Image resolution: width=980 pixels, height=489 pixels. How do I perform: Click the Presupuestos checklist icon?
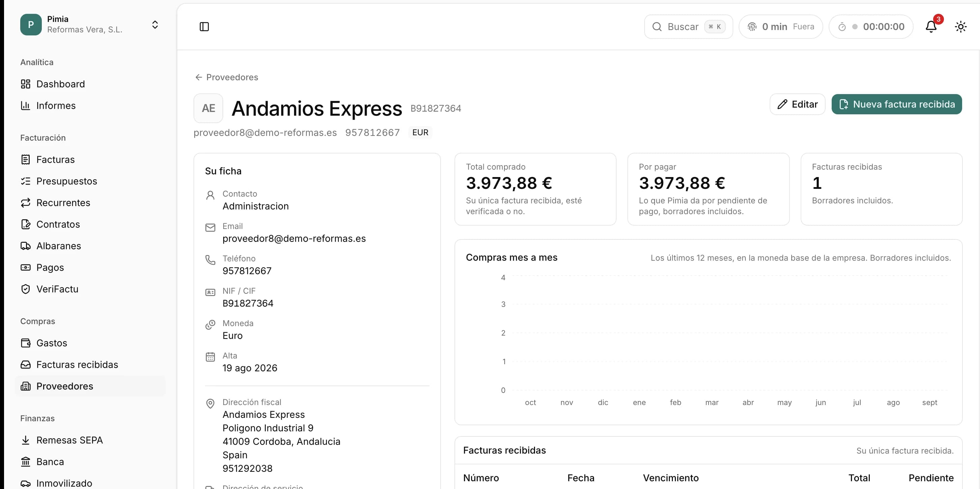pyautogui.click(x=26, y=181)
